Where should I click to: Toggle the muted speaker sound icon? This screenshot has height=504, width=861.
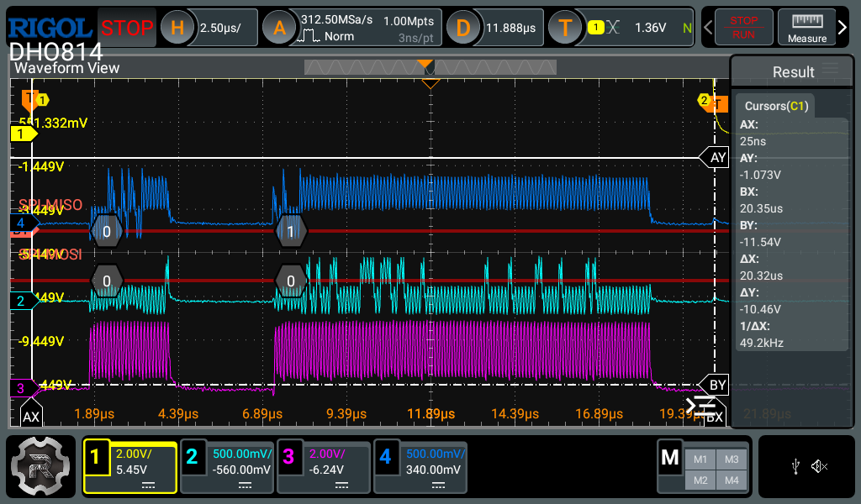pyautogui.click(x=819, y=467)
